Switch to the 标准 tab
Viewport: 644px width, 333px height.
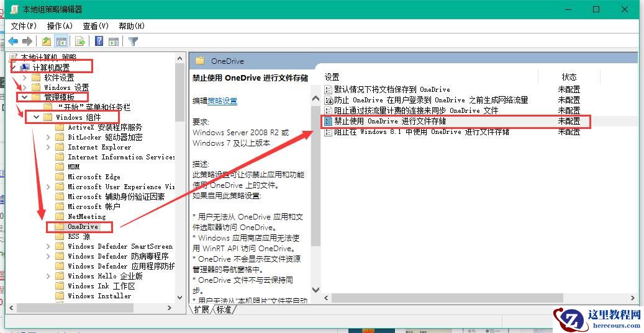coord(224,309)
